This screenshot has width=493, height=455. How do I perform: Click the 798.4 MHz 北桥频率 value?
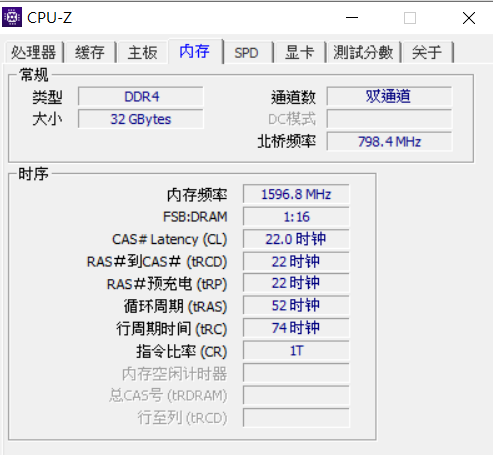(389, 141)
